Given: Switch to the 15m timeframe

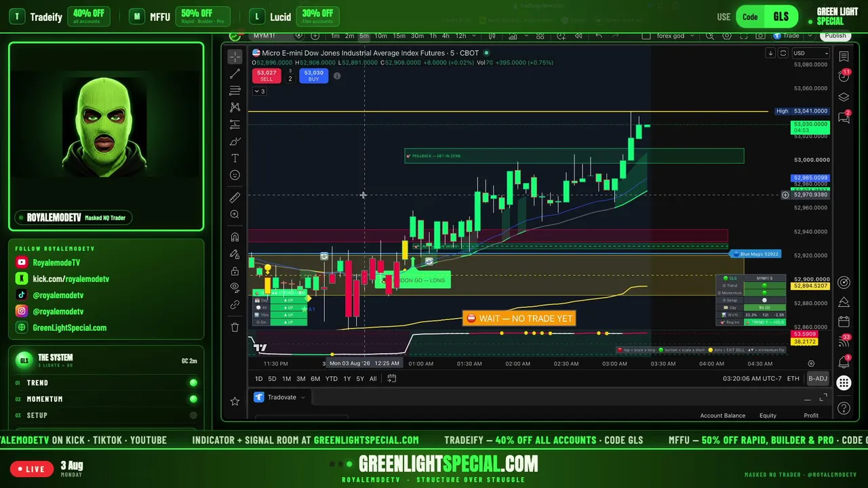Looking at the screenshot, I should coord(399,35).
